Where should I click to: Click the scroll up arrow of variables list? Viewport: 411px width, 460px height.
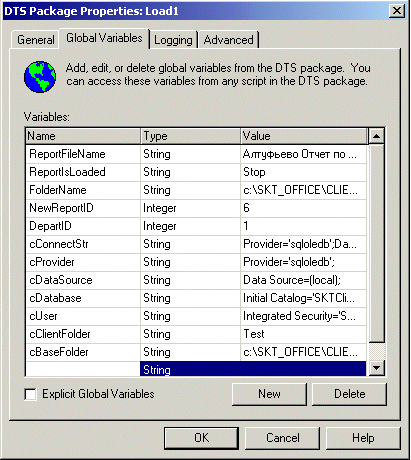(x=377, y=136)
